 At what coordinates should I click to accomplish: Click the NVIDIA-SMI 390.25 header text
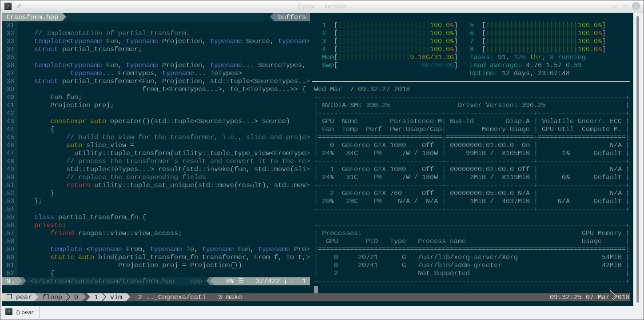[356, 105]
